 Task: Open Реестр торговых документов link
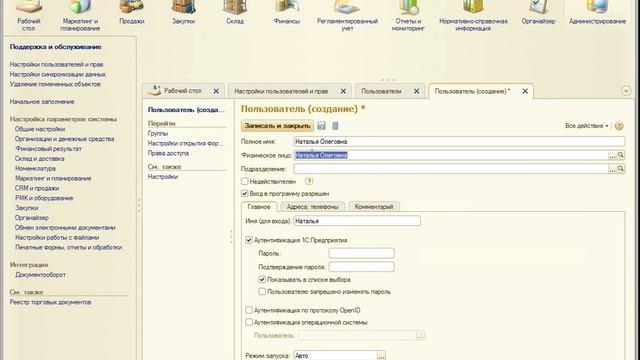click(x=50, y=302)
